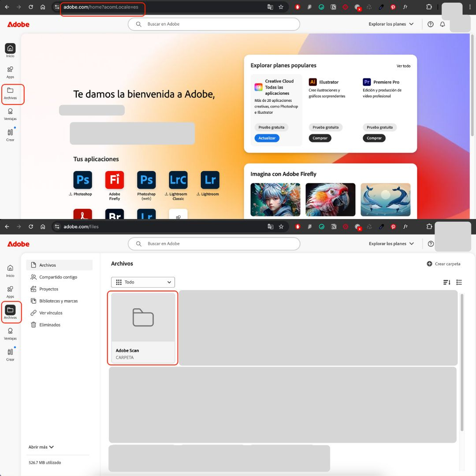476x476 pixels.
Task: Expand the Abrir más section
Action: (41, 447)
